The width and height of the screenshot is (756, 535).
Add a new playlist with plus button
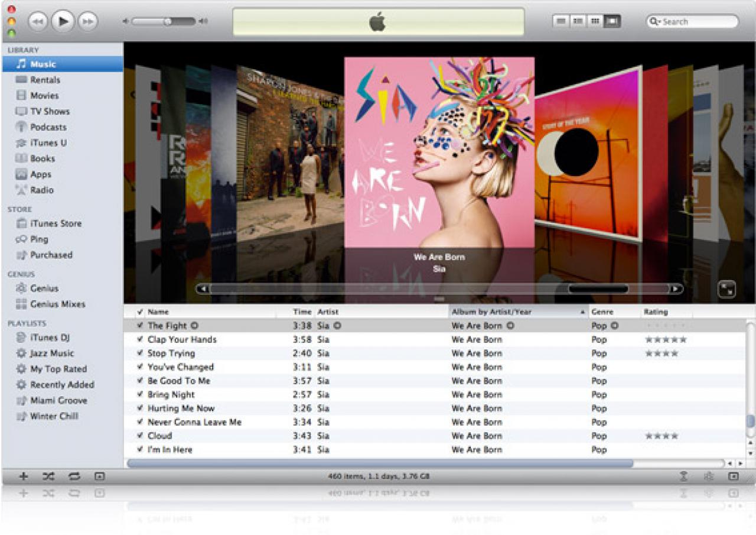point(24,476)
